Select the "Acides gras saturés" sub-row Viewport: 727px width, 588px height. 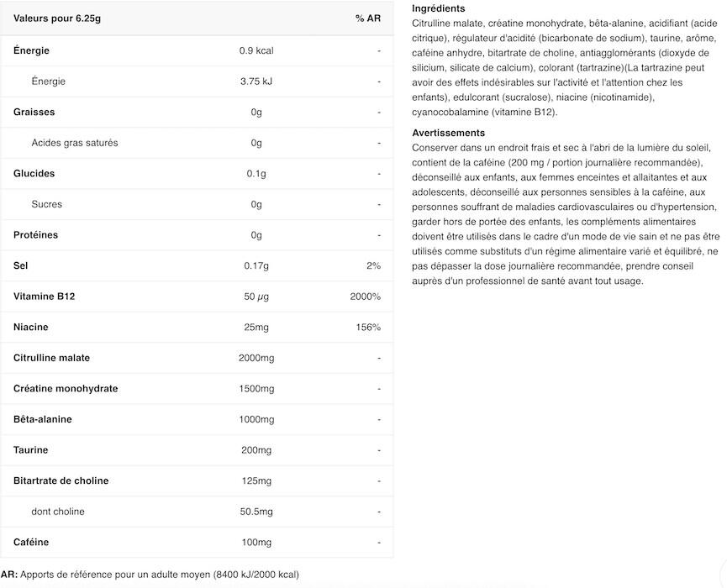75,143
